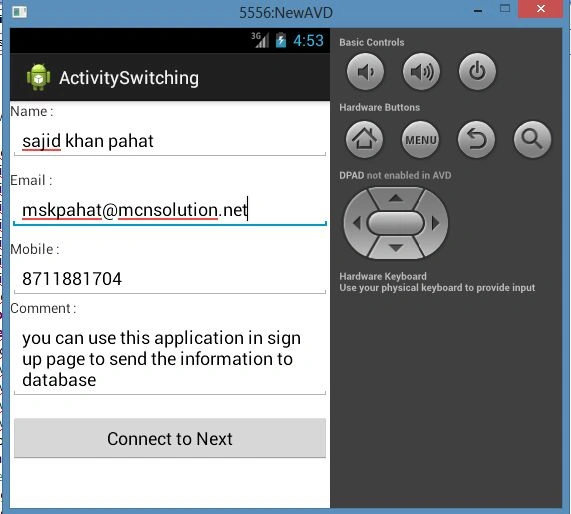
Task: Click the DPAD not enabled in AVD text
Action: [x=395, y=175]
